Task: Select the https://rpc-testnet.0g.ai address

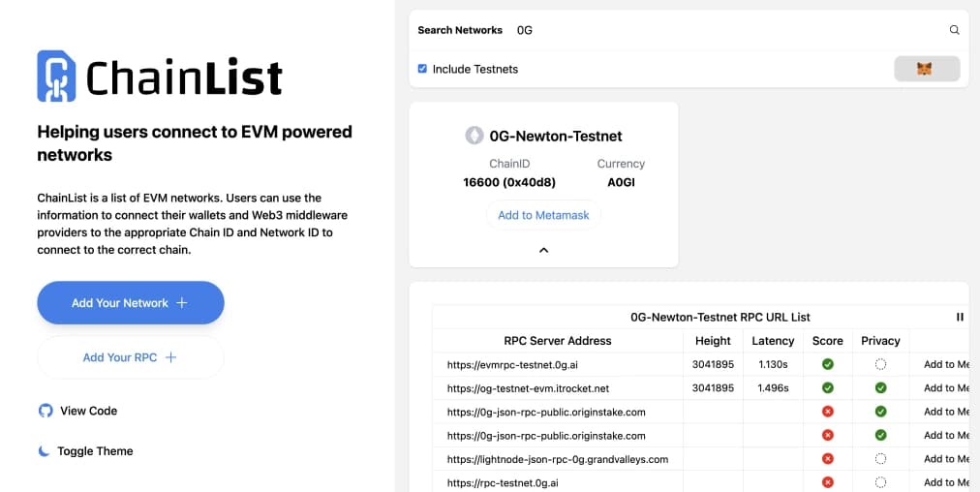Action: click(503, 483)
